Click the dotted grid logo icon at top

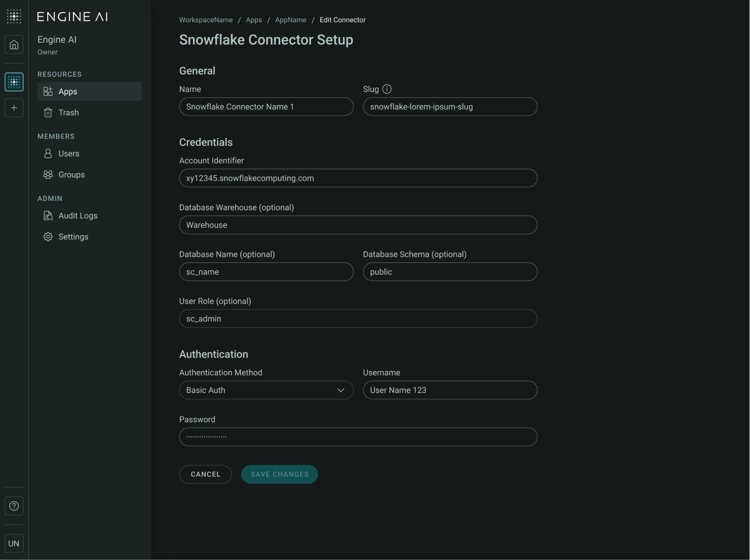pyautogui.click(x=14, y=16)
